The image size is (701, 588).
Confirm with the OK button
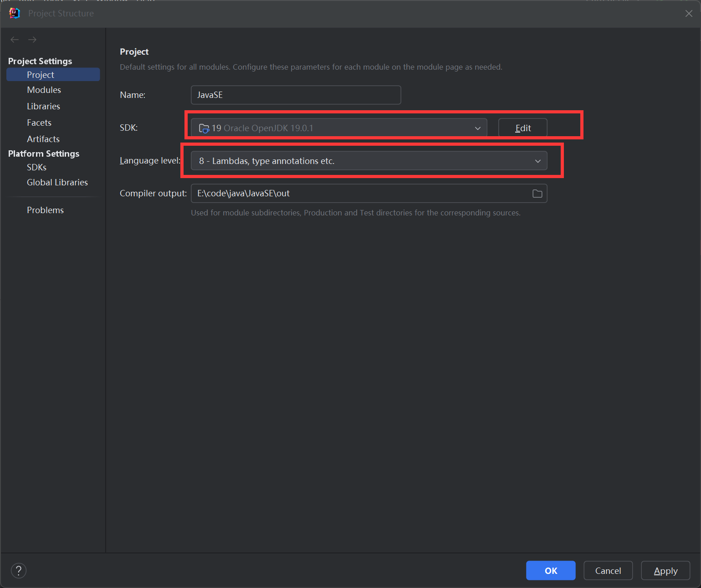pos(551,571)
